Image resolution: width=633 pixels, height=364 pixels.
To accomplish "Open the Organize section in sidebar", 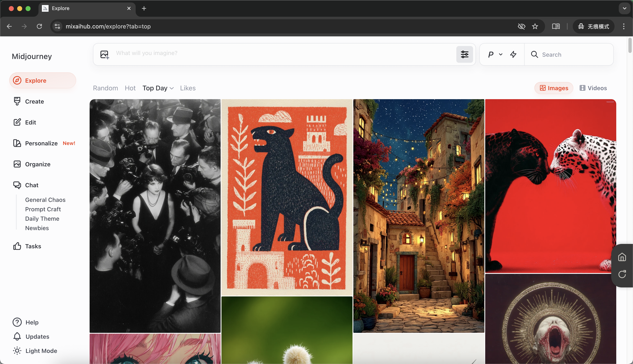I will [x=37, y=164].
